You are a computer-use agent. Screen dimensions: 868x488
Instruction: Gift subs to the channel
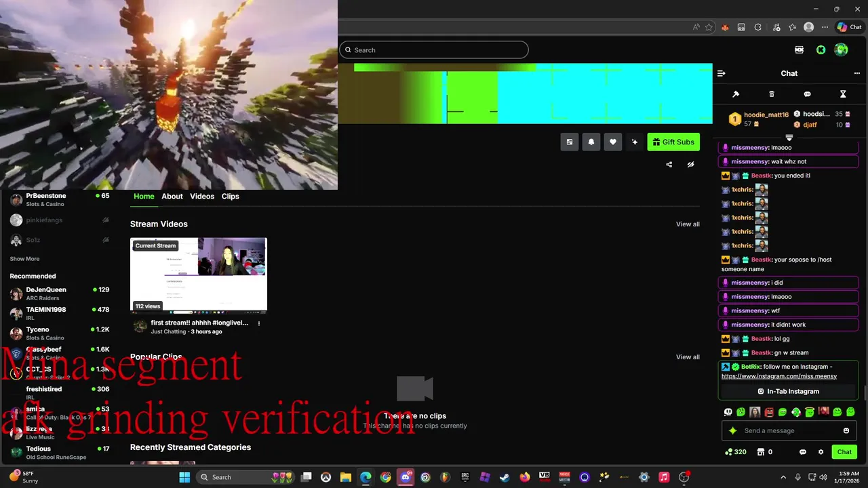673,142
